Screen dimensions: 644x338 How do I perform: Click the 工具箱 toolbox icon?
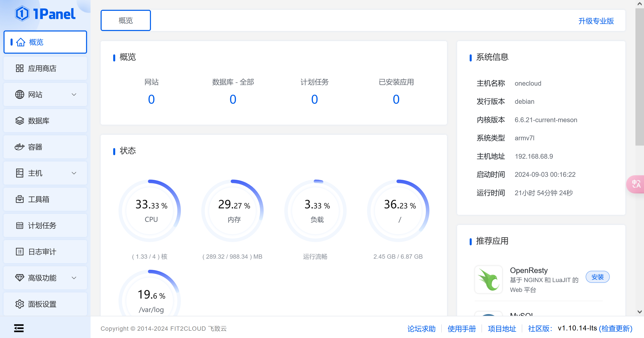tap(20, 199)
